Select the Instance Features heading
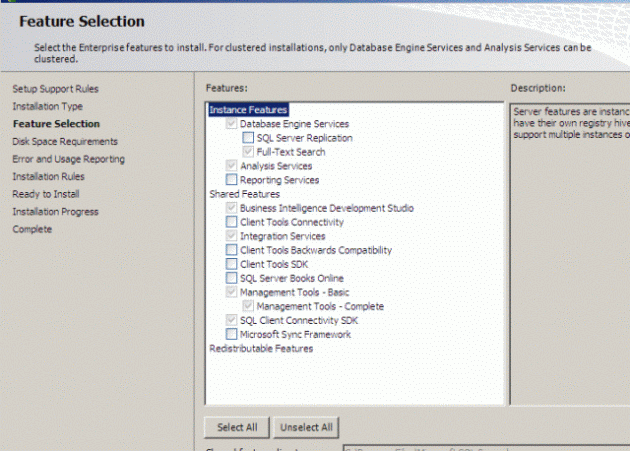Image resolution: width=630 pixels, height=451 pixels. tap(248, 110)
